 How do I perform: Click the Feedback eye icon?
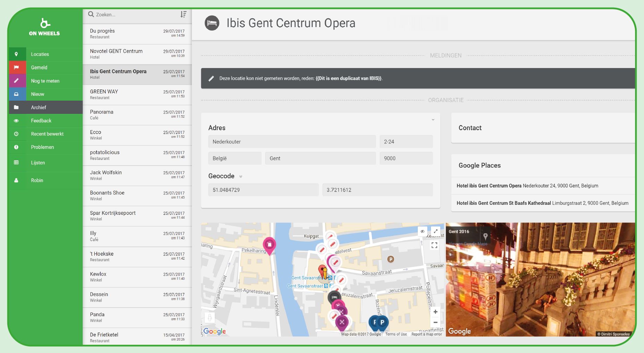(x=16, y=121)
